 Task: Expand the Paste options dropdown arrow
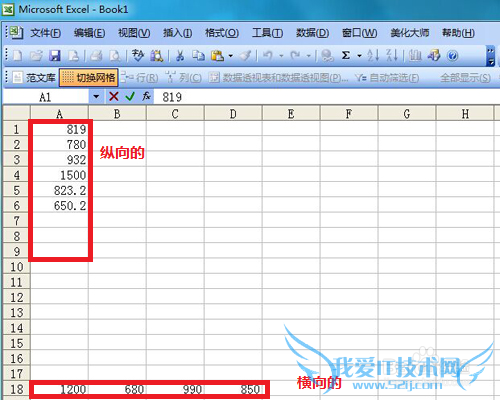pyautogui.click(x=231, y=56)
